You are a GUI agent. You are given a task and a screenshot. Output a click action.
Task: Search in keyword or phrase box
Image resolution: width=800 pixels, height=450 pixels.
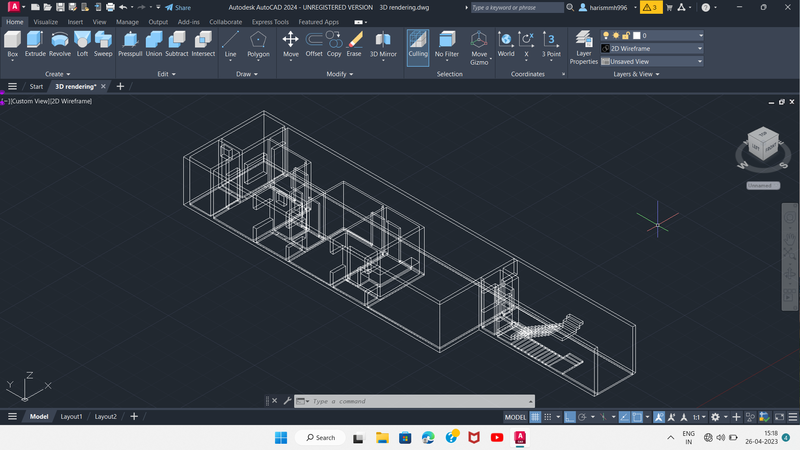[x=516, y=7]
